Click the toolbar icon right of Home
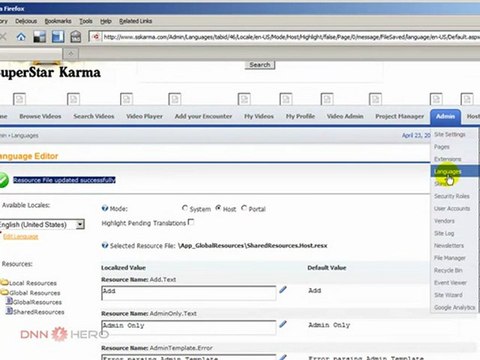This screenshot has width=480, height=360. coord(39,37)
